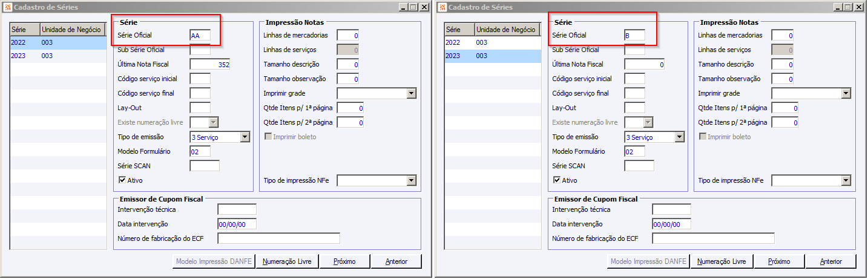Open the Tipo de emissão dropdown in the Série AA window

coord(245,137)
